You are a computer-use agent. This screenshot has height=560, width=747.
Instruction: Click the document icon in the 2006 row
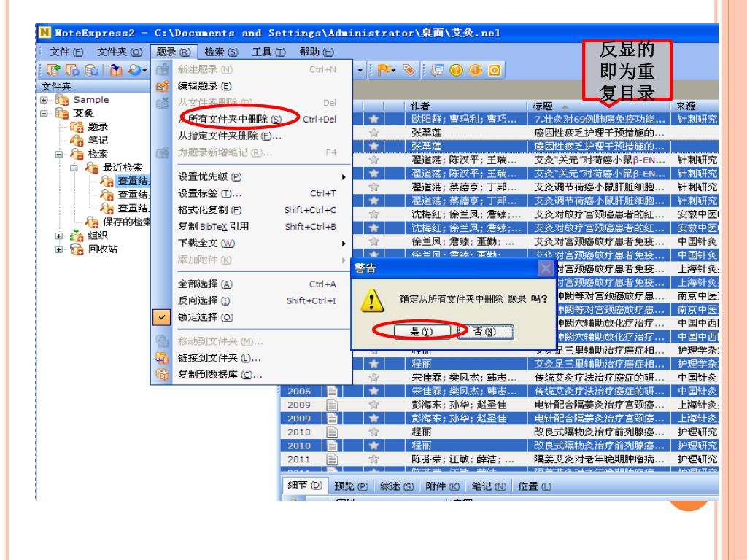[332, 392]
